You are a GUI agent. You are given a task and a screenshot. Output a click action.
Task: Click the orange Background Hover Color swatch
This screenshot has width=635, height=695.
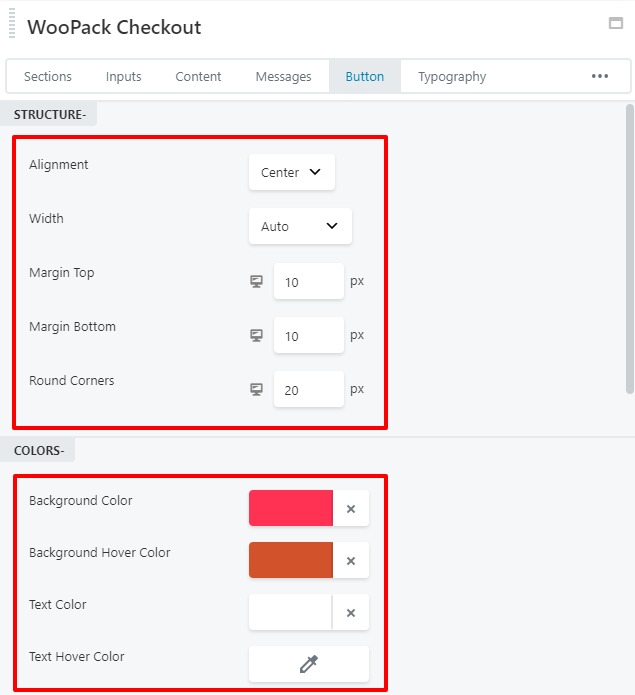click(x=291, y=560)
